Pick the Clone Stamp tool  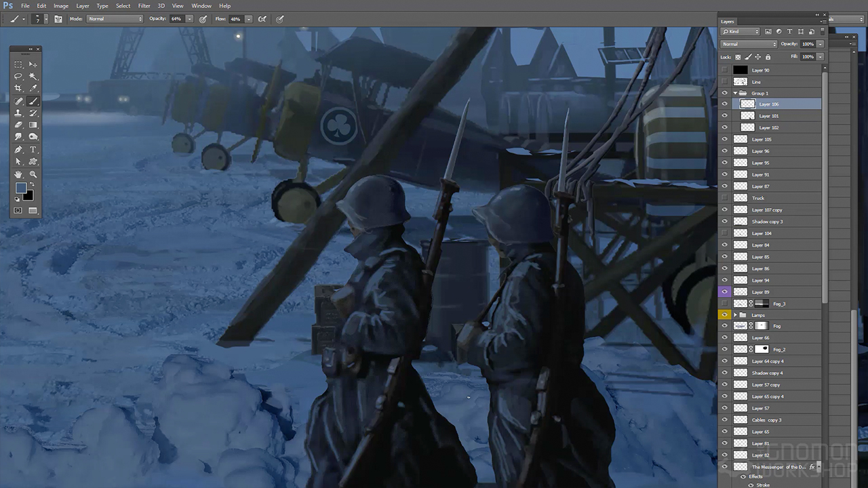pos(18,113)
